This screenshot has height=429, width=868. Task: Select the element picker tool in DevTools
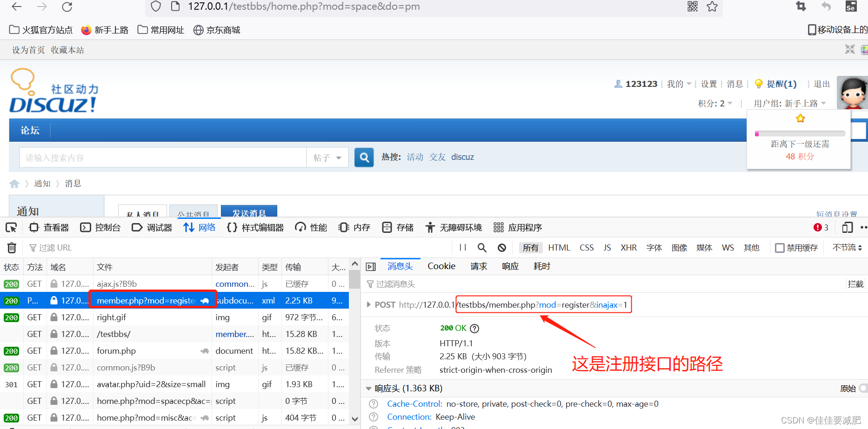[11, 227]
